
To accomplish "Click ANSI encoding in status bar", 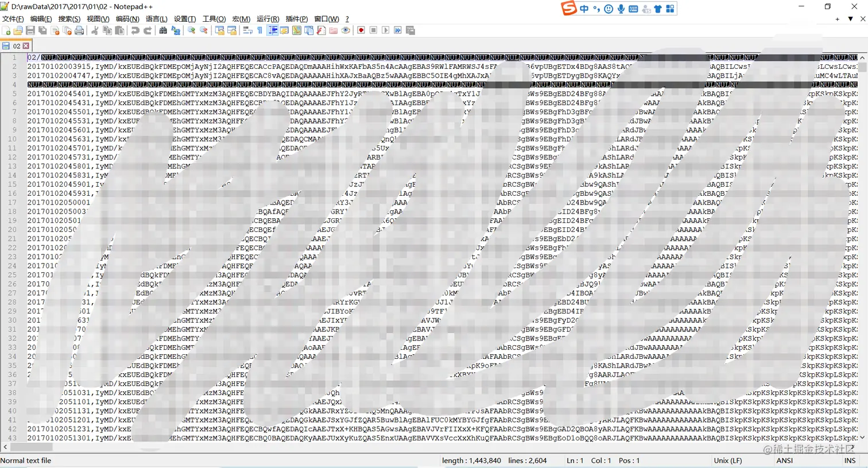I will tap(785, 461).
